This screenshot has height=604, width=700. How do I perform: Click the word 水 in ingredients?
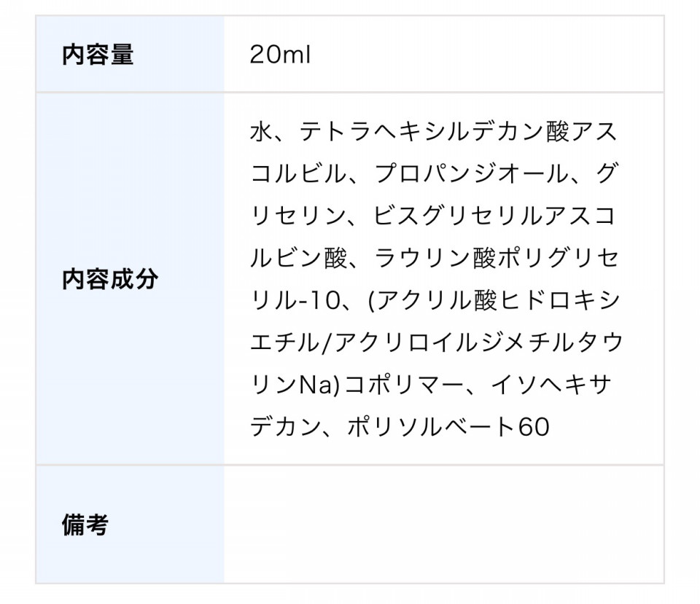tap(261, 132)
